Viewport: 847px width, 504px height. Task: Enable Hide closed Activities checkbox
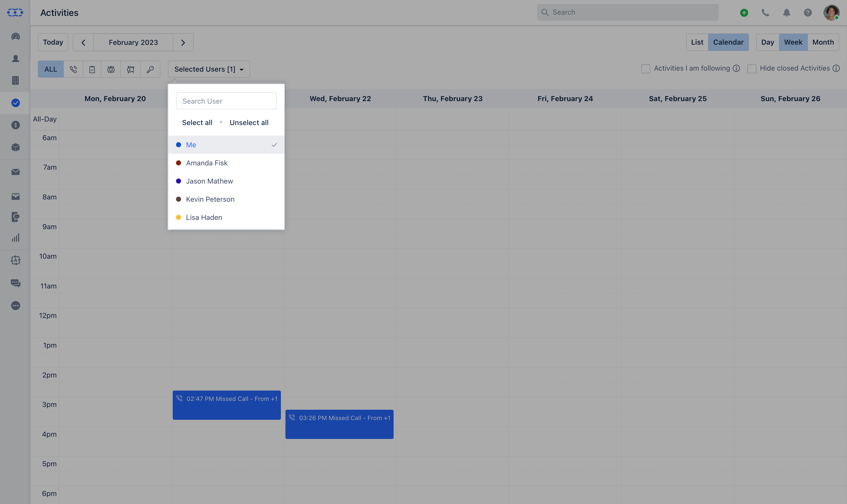point(752,69)
